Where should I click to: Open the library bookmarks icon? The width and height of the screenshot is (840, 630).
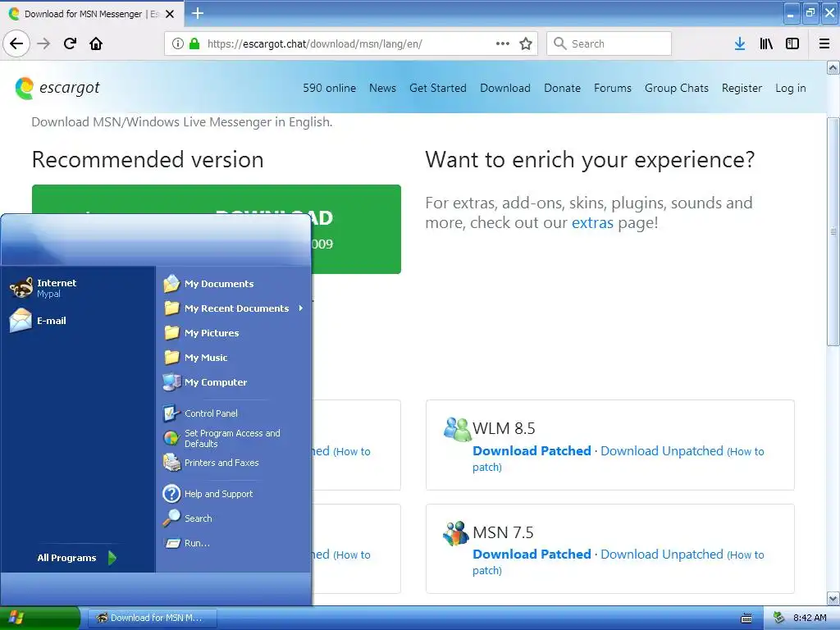[766, 43]
